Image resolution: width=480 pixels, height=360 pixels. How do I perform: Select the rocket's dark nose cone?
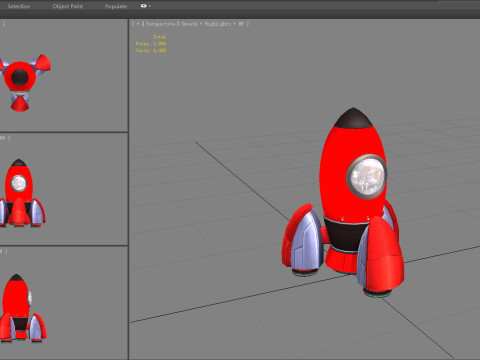[353, 118]
